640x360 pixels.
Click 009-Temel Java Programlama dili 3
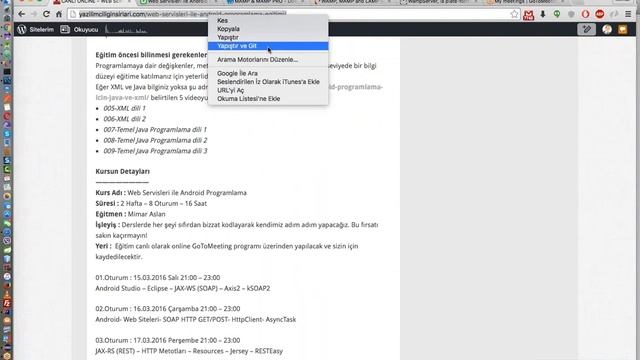click(x=155, y=151)
